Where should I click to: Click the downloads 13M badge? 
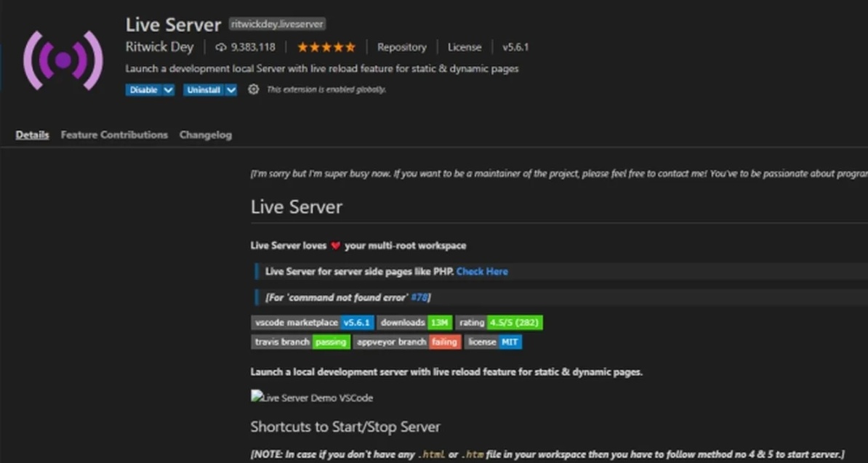[415, 323]
